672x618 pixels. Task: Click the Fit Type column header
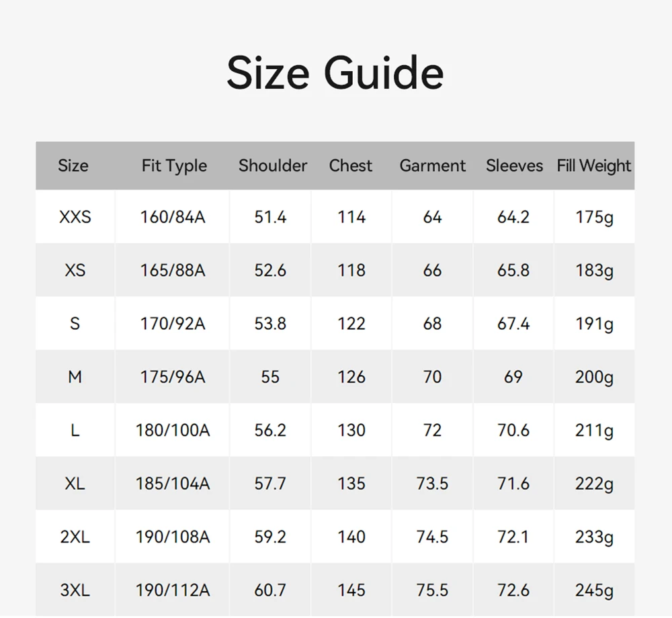(x=175, y=166)
